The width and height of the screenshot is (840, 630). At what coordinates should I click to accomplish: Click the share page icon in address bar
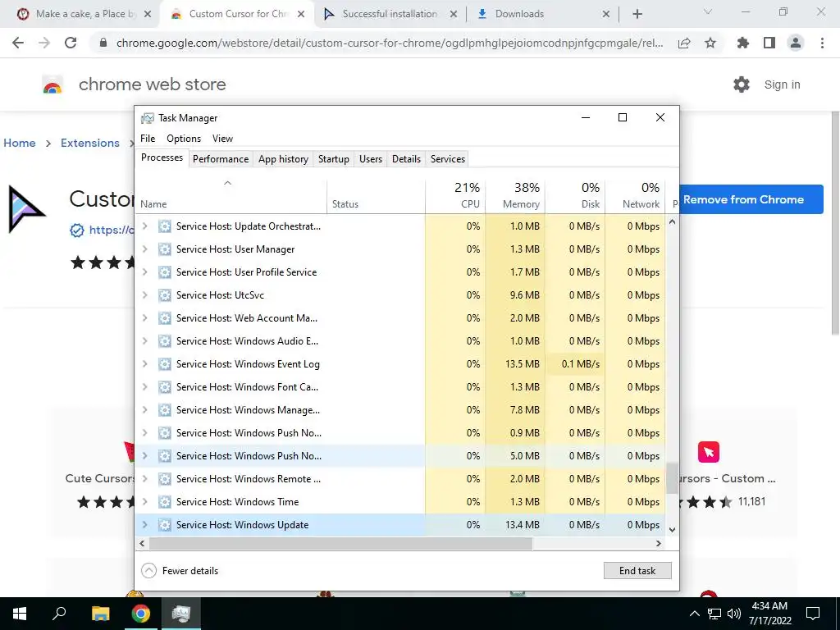pos(684,43)
